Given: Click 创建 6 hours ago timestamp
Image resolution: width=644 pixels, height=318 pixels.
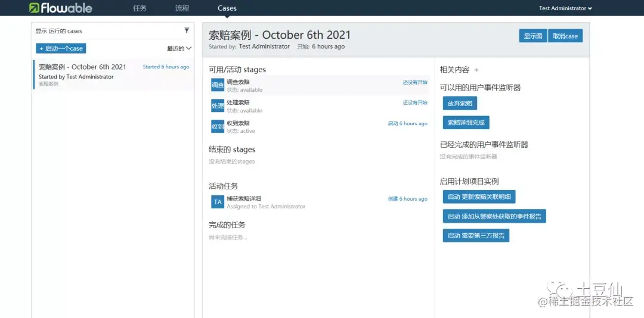Looking at the screenshot, I should [407, 198].
